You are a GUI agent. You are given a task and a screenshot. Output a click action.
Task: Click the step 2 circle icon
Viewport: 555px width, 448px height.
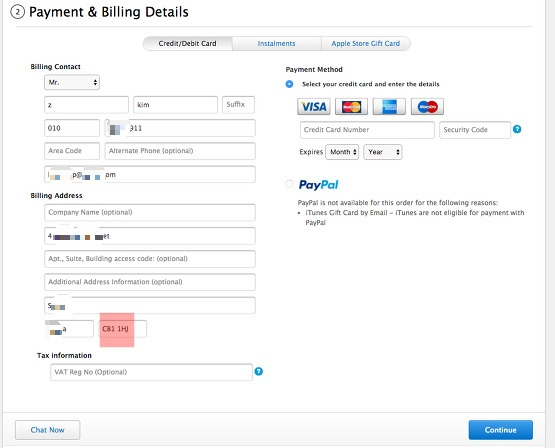[17, 12]
